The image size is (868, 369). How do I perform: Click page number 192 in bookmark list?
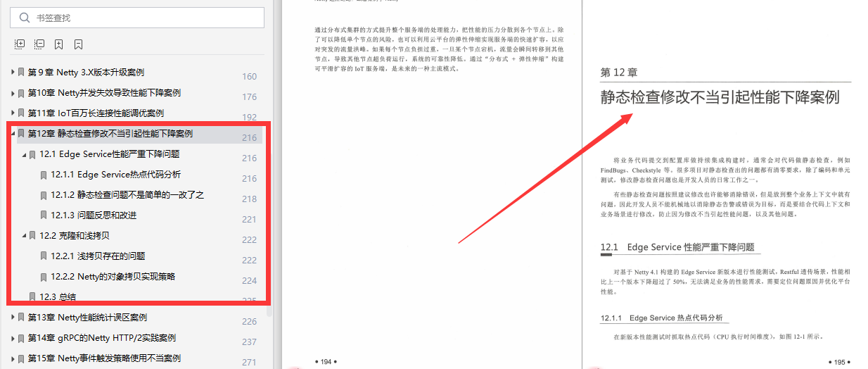[x=250, y=118]
